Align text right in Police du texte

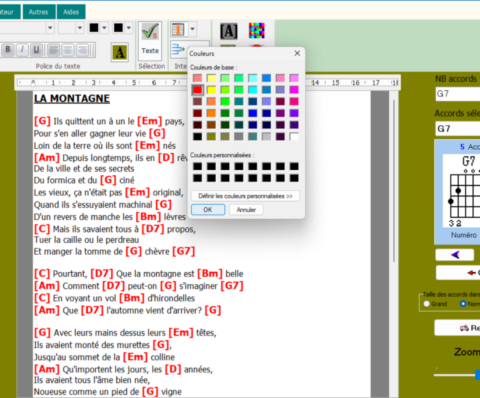pos(82,50)
